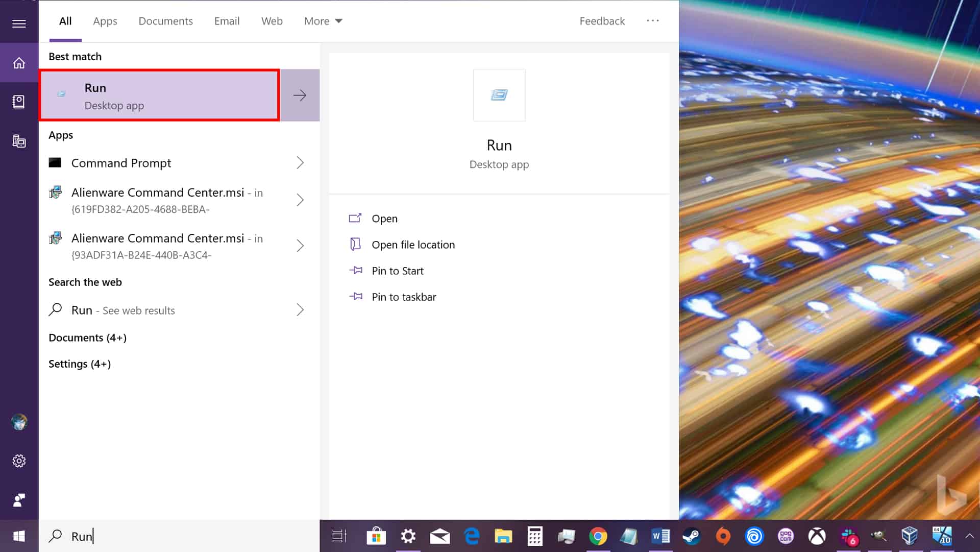980x552 pixels.
Task: Expand Run web results chevron
Action: pos(300,310)
